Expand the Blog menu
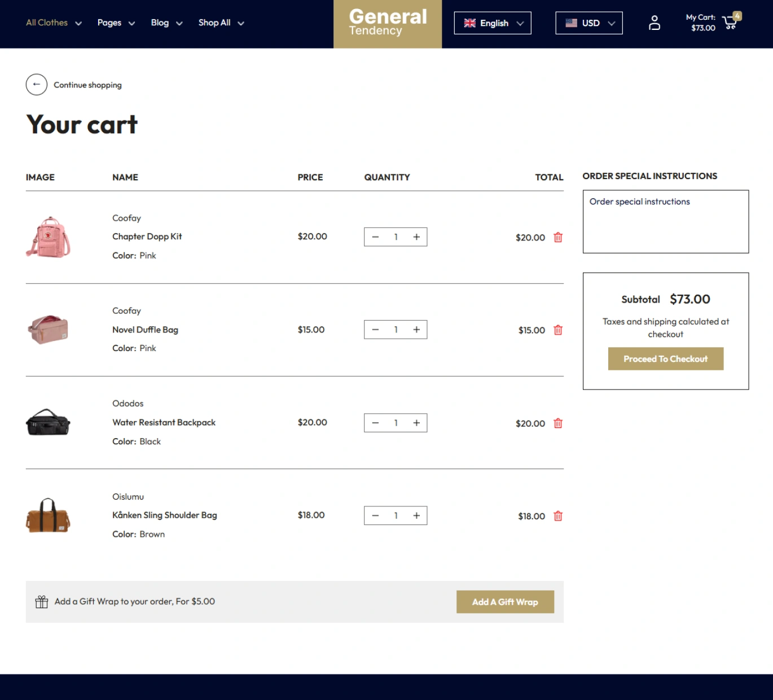773x700 pixels. tap(166, 23)
